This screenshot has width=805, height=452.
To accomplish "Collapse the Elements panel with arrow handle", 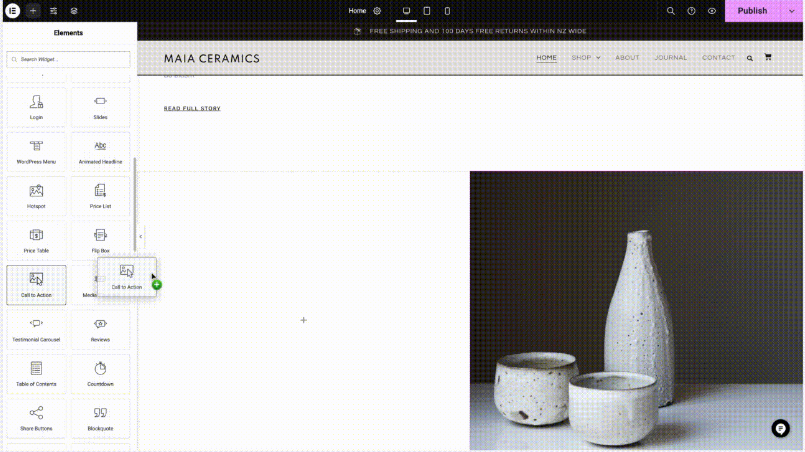I will click(141, 236).
